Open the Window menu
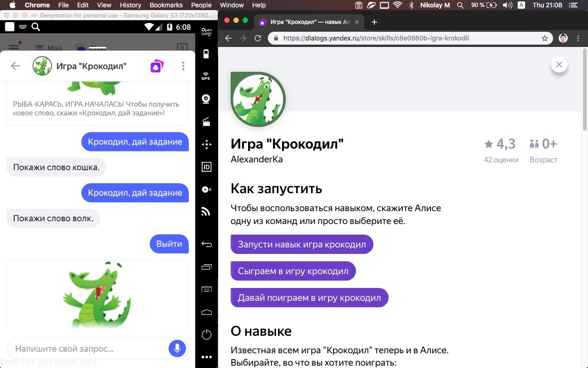The height and width of the screenshot is (368, 588). [x=232, y=5]
